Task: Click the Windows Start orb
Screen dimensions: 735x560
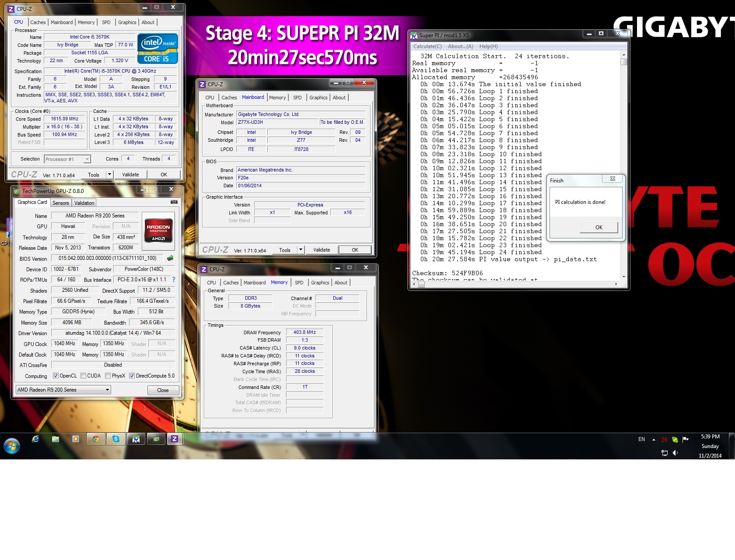Action: pos(12,446)
